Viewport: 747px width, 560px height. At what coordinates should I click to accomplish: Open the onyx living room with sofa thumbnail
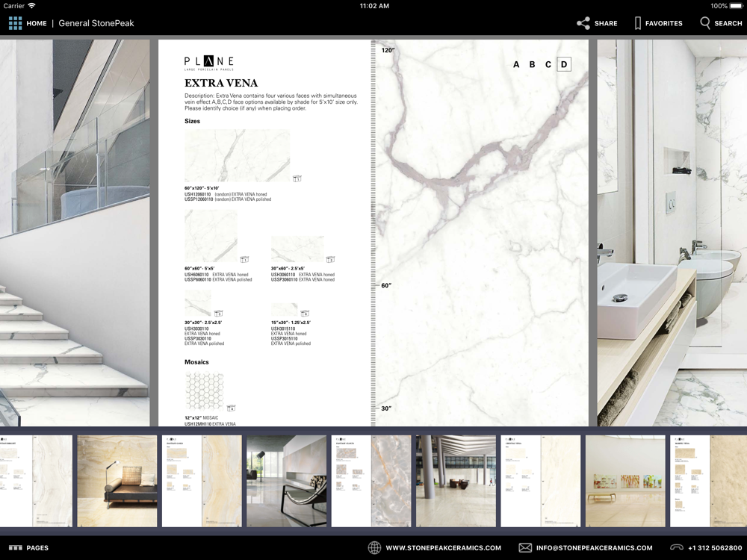(117, 481)
